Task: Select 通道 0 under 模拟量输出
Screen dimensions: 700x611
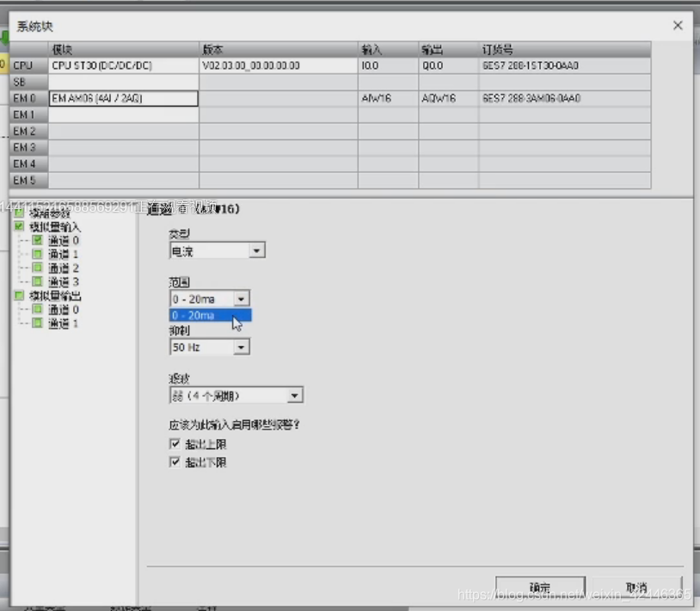Action: pos(64,310)
